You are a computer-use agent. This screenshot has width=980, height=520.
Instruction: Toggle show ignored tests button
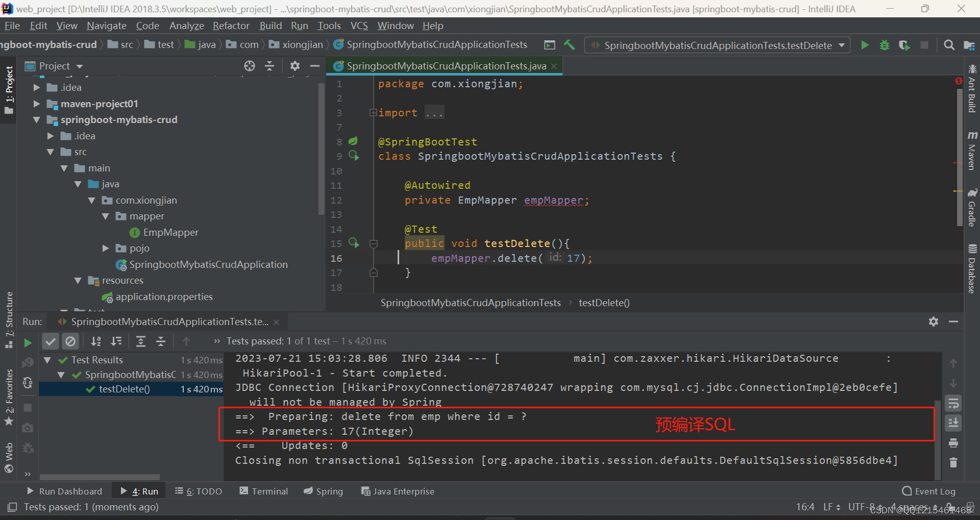70,341
